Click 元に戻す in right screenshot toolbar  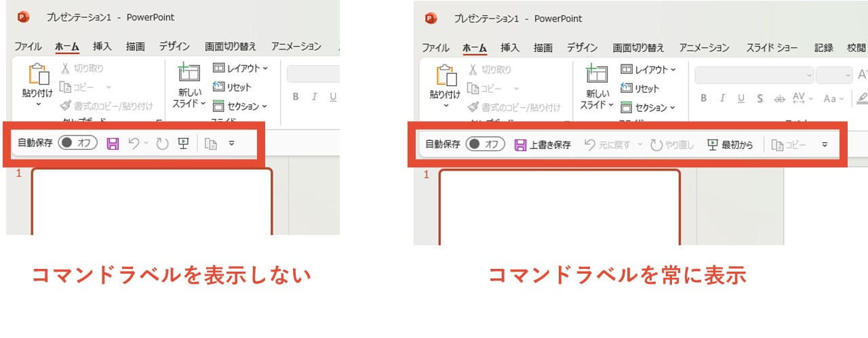click(608, 145)
